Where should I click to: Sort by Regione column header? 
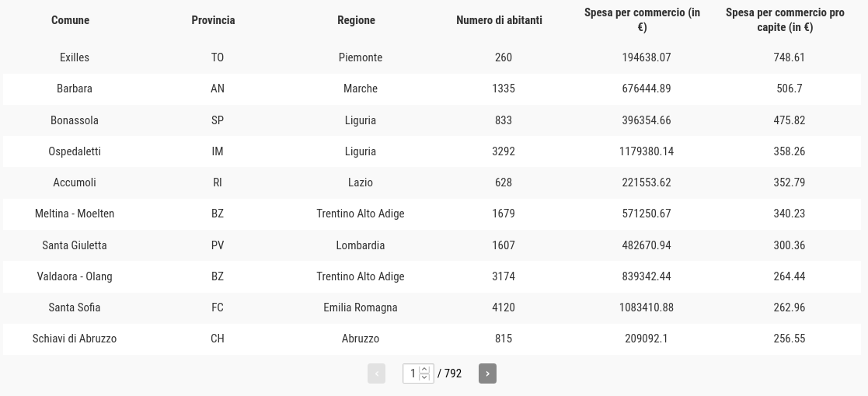point(356,20)
